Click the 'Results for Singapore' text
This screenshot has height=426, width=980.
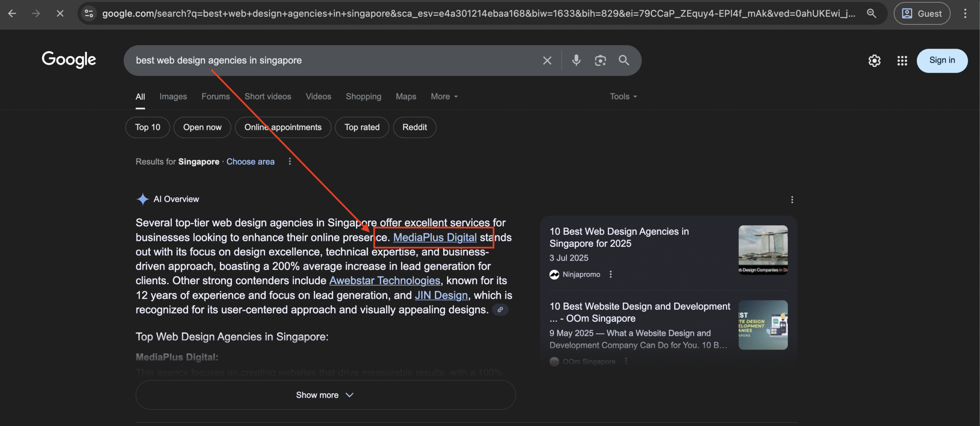[177, 162]
